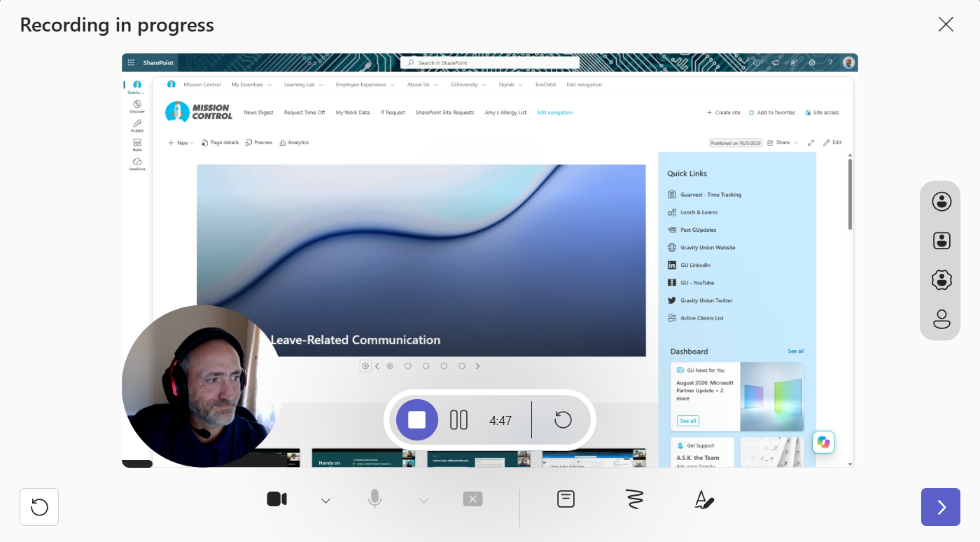
Task: Toggle the microphone icon
Action: 374,499
